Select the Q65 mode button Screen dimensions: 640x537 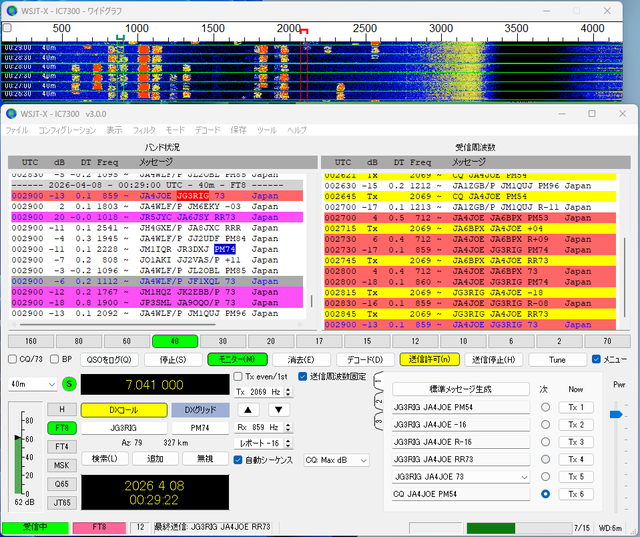click(x=62, y=484)
